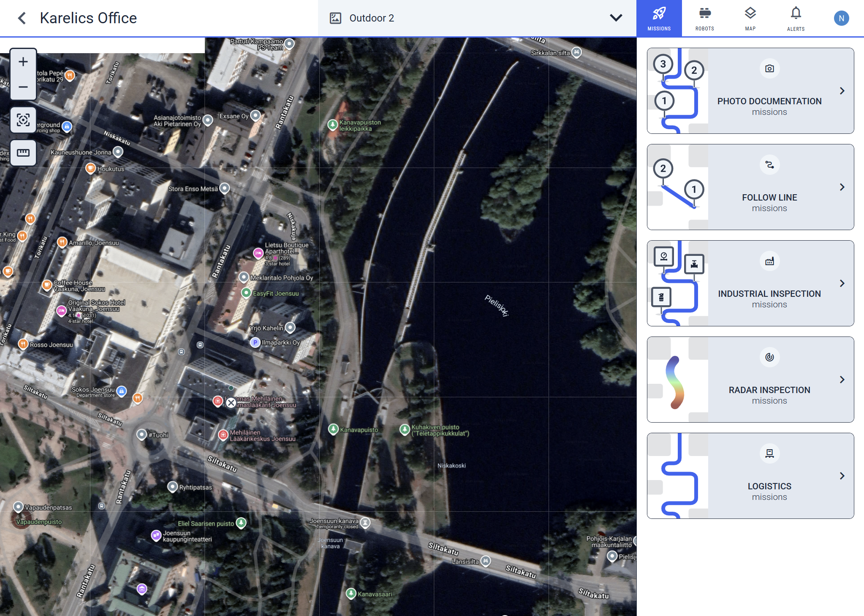This screenshot has height=616, width=864.
Task: Click the center-location focus tool
Action: (x=23, y=120)
